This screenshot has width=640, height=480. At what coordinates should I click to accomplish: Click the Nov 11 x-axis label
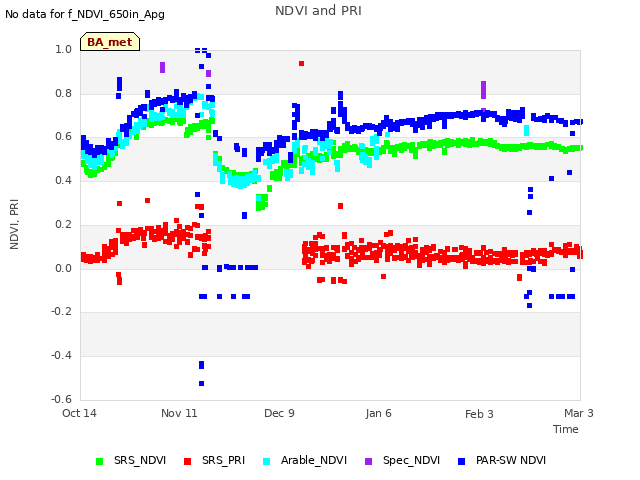179,413
